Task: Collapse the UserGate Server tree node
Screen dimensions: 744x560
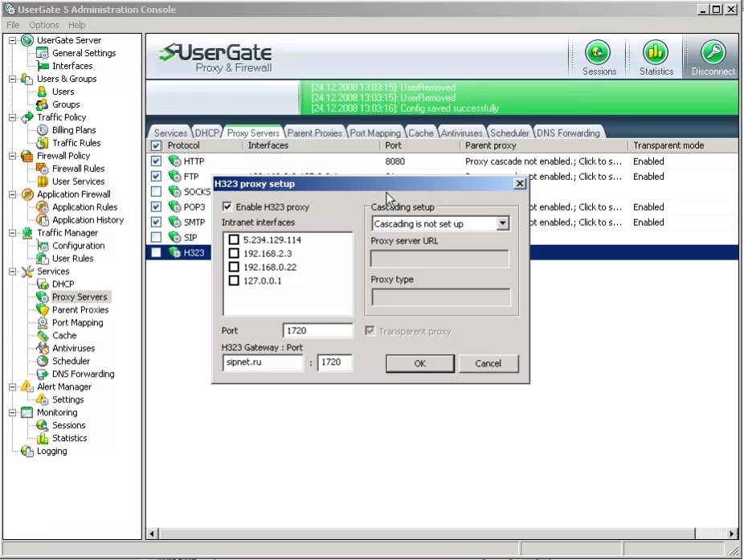Action: pyautogui.click(x=13, y=40)
